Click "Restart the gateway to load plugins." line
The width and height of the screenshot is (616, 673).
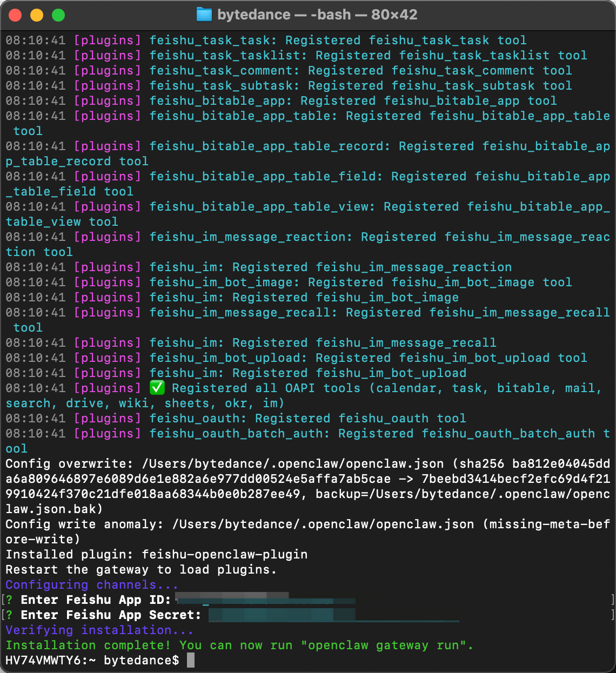(x=141, y=569)
